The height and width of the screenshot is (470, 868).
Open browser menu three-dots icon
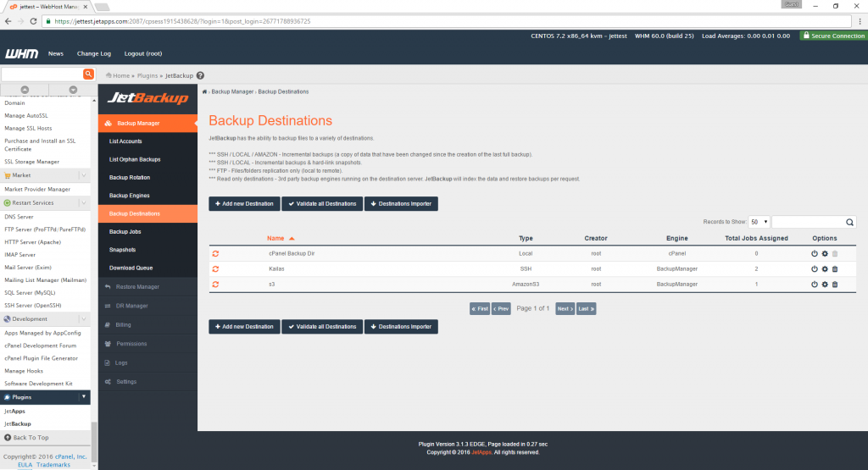pos(860,21)
